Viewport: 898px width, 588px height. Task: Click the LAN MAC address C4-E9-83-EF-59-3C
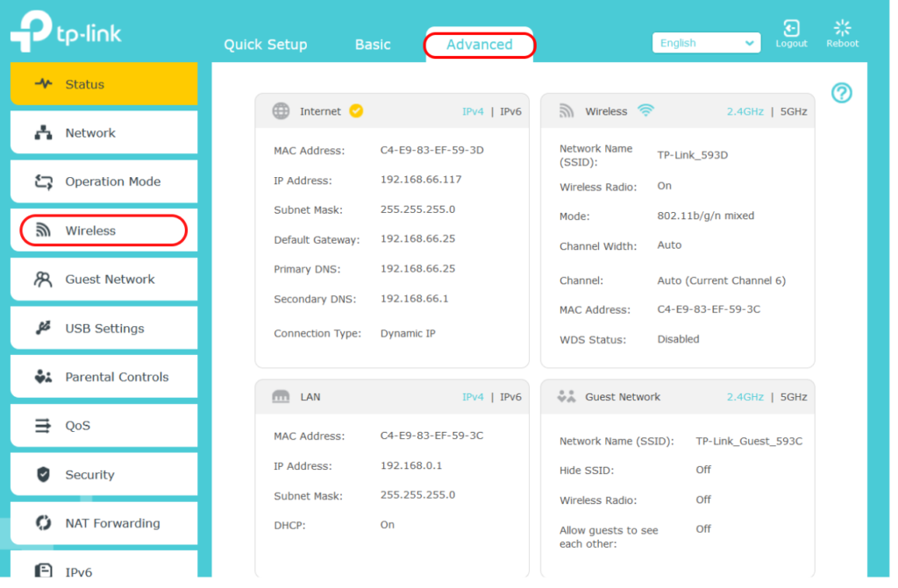click(x=431, y=436)
